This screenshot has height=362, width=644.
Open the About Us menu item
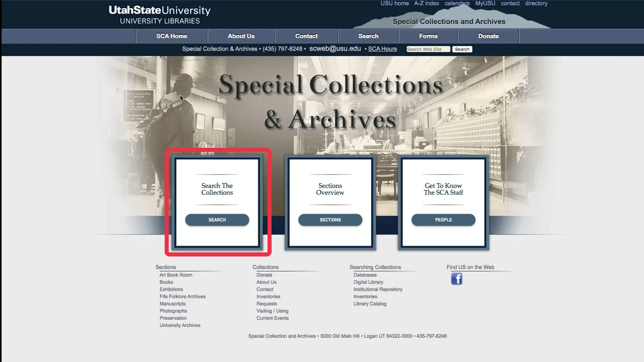tap(241, 36)
